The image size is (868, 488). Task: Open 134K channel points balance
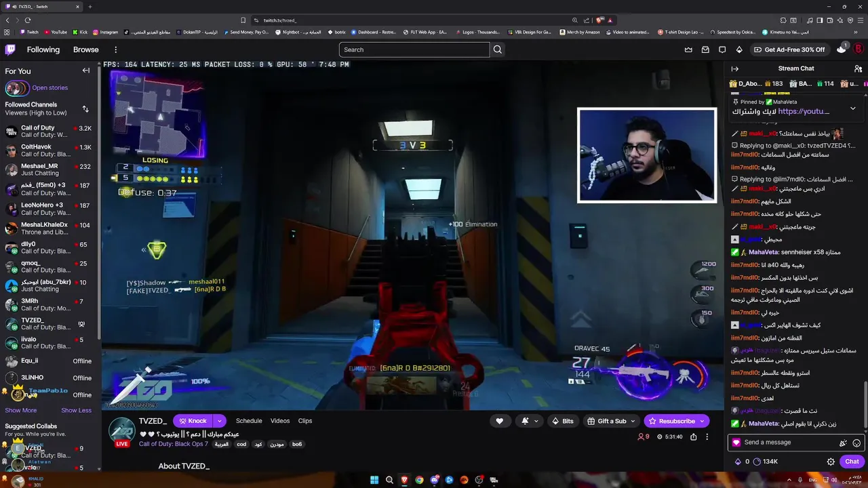[x=766, y=462]
